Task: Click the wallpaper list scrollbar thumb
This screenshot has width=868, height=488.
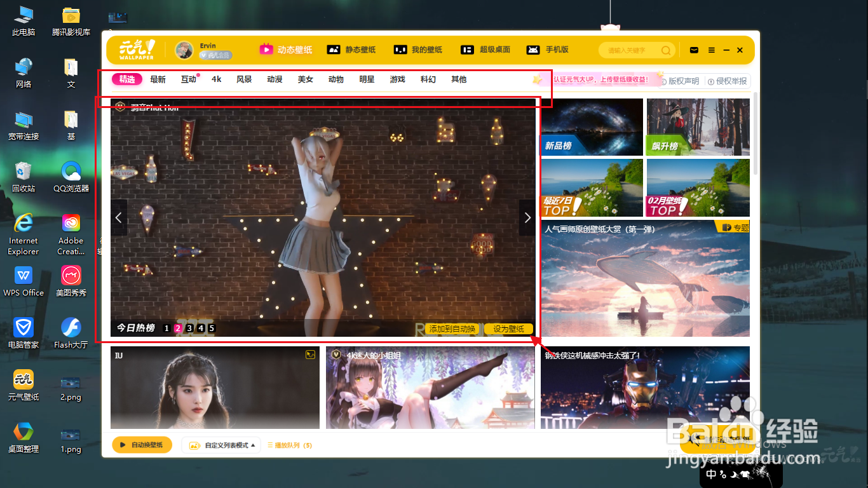Action: pyautogui.click(x=755, y=133)
